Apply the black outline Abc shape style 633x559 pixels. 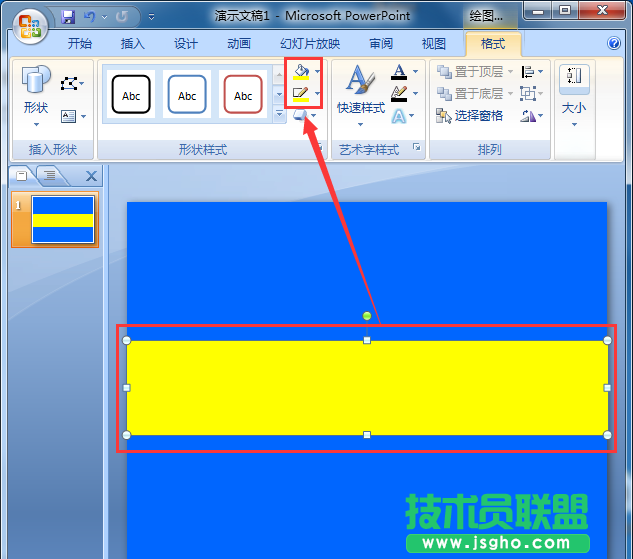131,96
